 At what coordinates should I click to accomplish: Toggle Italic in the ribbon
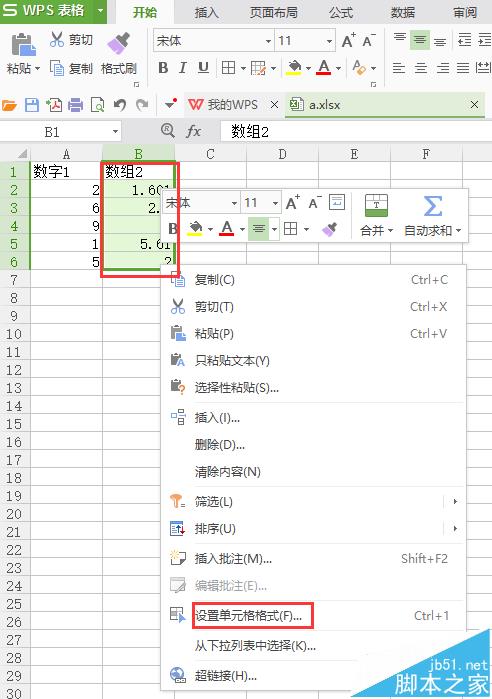tap(182, 68)
